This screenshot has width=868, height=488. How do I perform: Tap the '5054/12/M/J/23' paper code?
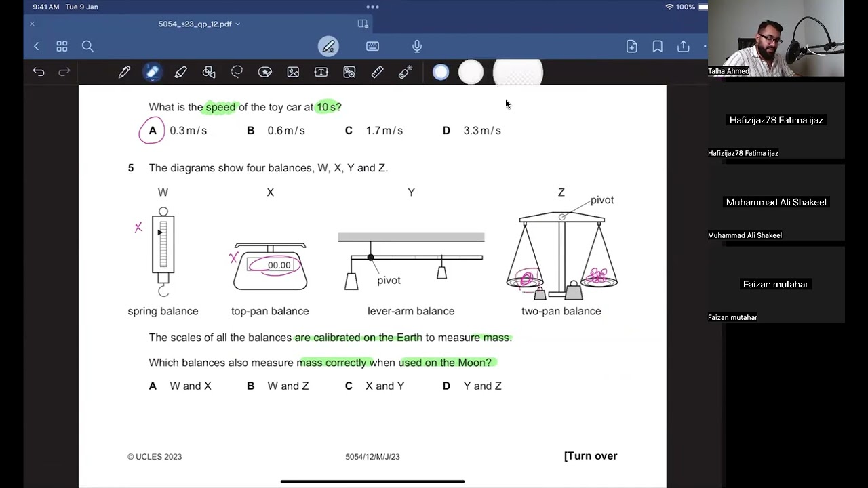pyautogui.click(x=372, y=457)
